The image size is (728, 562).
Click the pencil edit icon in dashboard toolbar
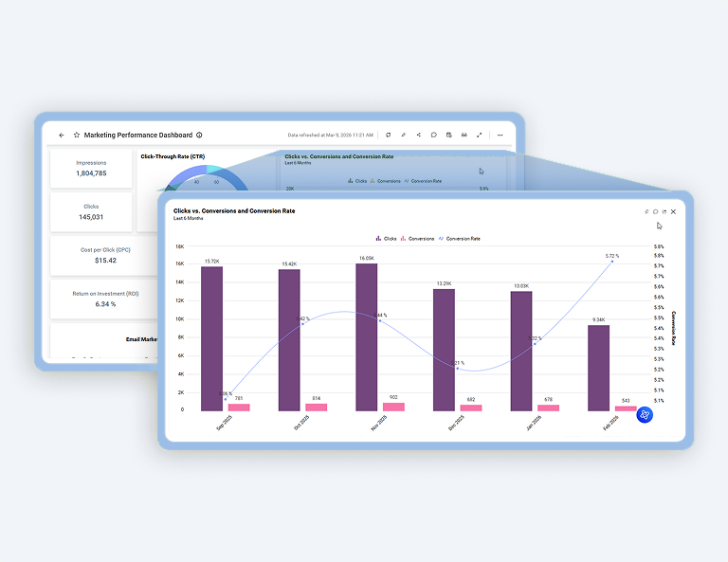click(404, 135)
